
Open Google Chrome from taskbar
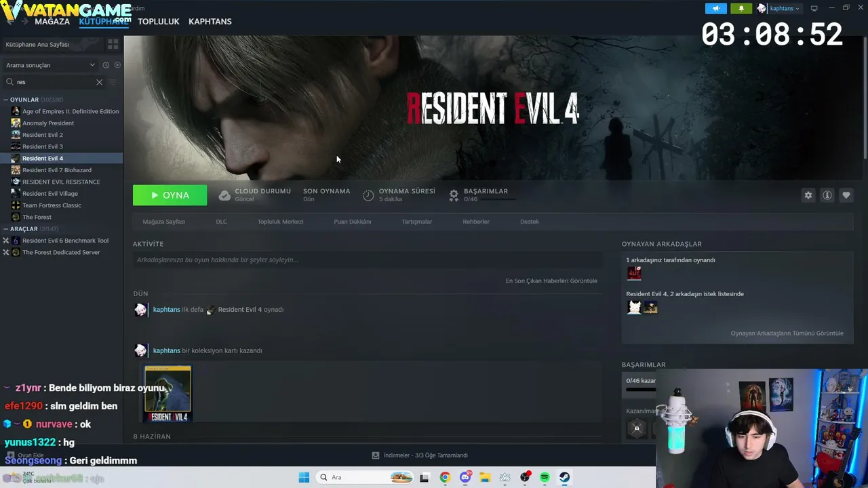click(445, 477)
